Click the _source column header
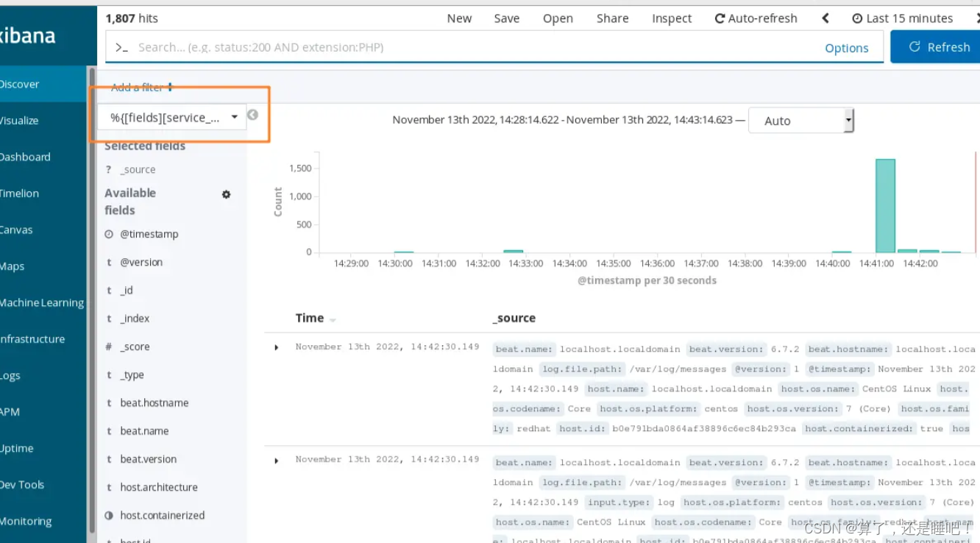Image resolution: width=980 pixels, height=543 pixels. pos(514,318)
